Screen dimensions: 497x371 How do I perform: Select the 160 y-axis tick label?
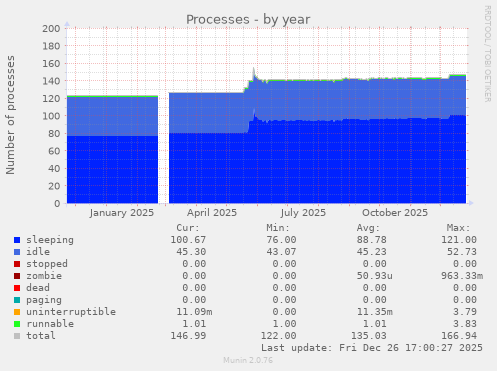[51, 63]
